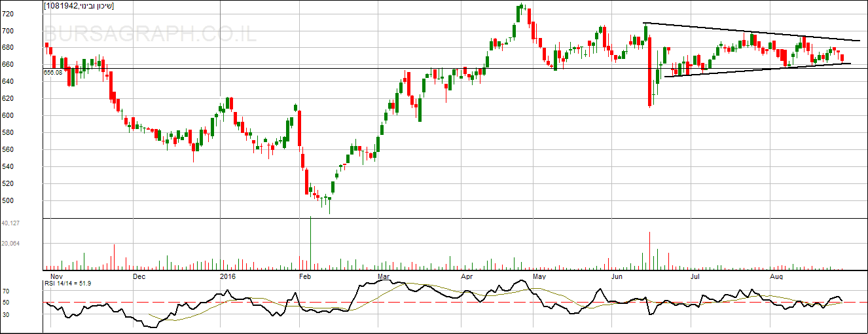Click the May month label
The height and width of the screenshot is (334, 868).
point(539,276)
